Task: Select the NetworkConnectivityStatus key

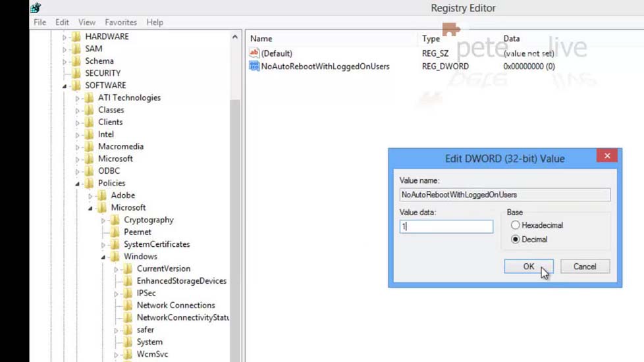Action: pos(183,317)
